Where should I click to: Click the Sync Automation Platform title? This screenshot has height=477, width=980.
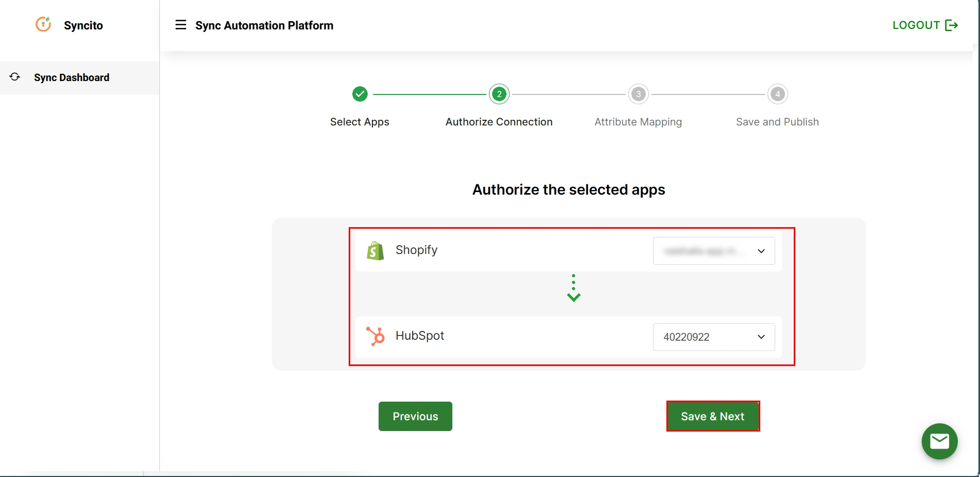[x=264, y=25]
